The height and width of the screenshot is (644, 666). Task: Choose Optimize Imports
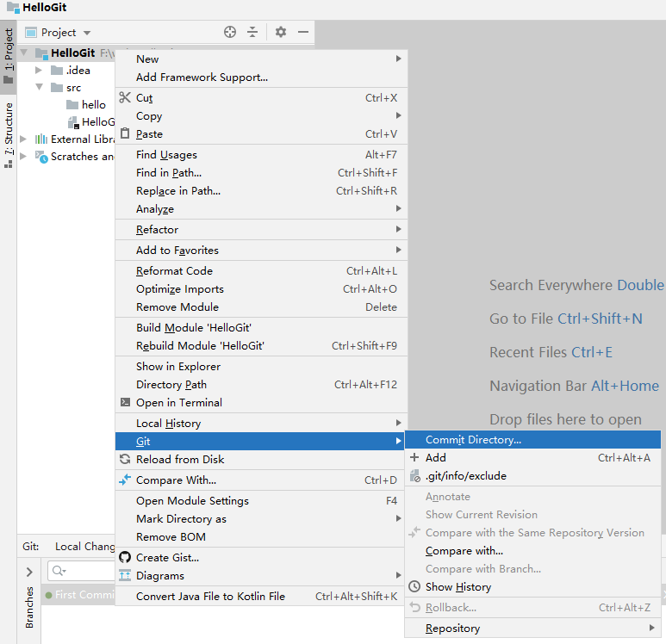[x=261, y=288]
